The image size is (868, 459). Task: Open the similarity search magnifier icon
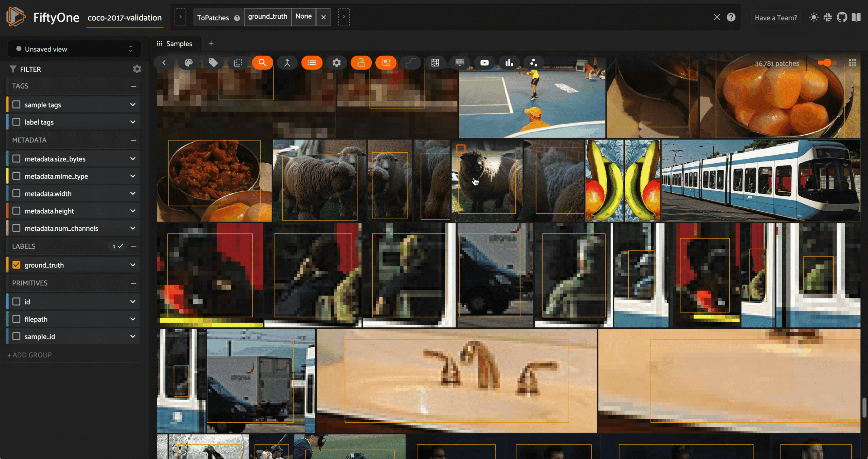(x=262, y=63)
